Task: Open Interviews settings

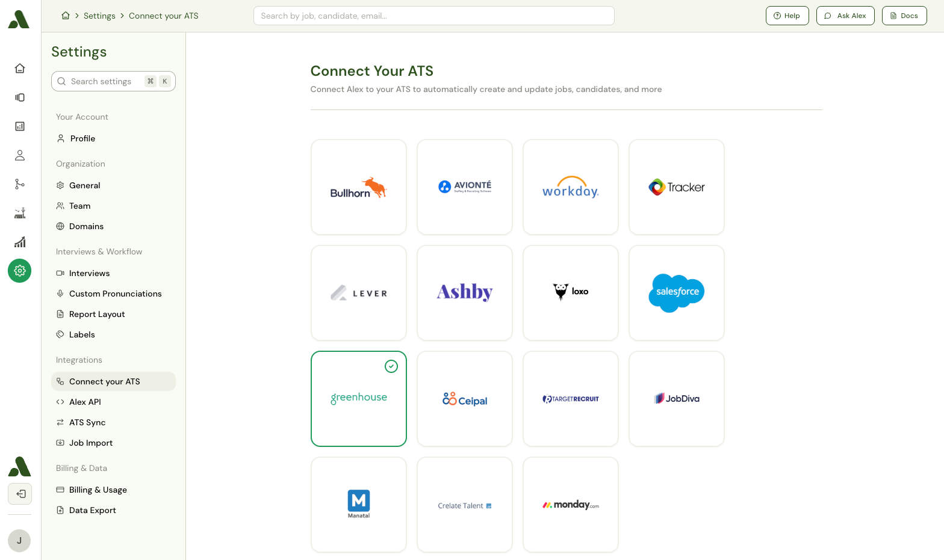Action: pyautogui.click(x=113, y=273)
